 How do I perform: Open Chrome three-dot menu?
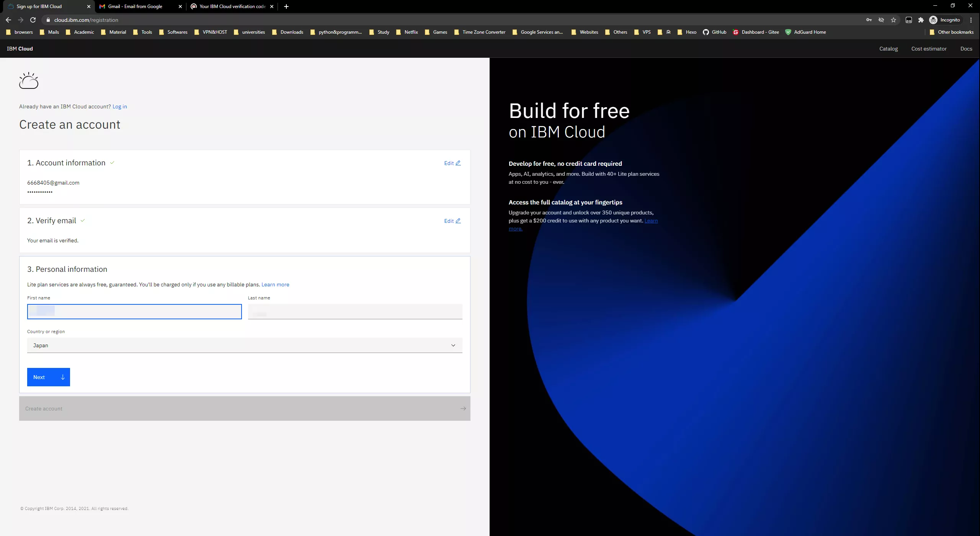point(971,20)
